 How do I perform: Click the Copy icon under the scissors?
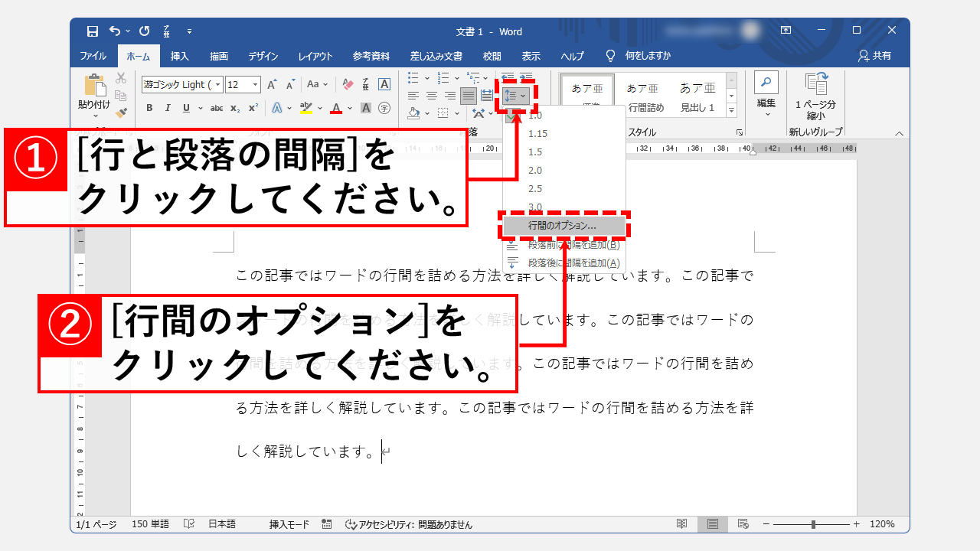121,95
